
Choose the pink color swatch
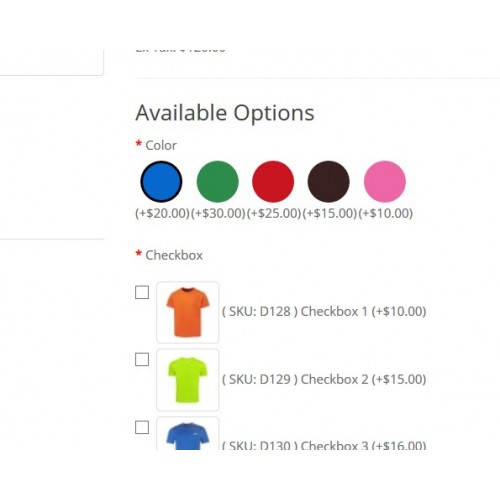click(x=385, y=182)
